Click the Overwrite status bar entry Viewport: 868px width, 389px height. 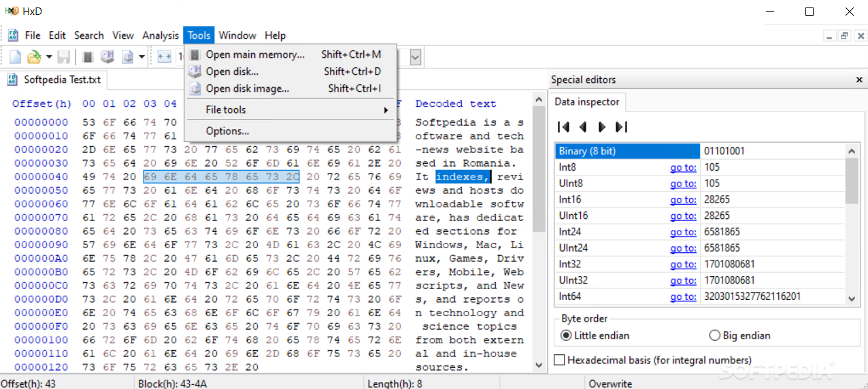610,384
